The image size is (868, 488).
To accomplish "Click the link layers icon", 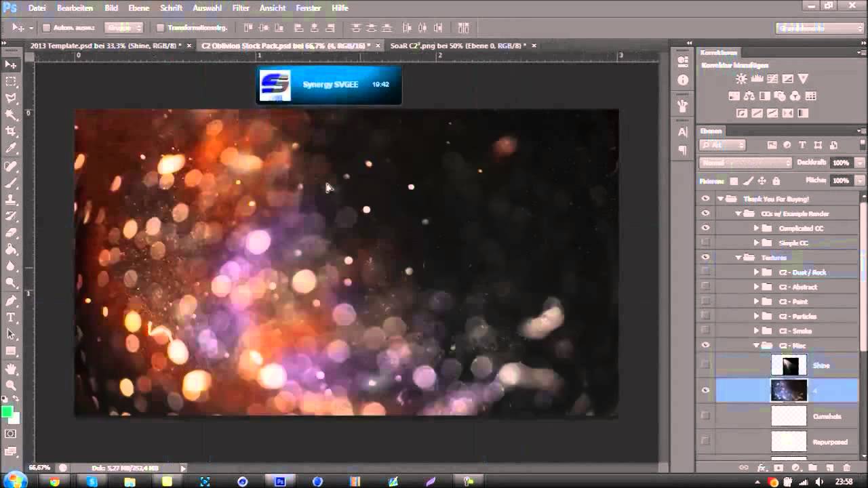I will (x=744, y=468).
